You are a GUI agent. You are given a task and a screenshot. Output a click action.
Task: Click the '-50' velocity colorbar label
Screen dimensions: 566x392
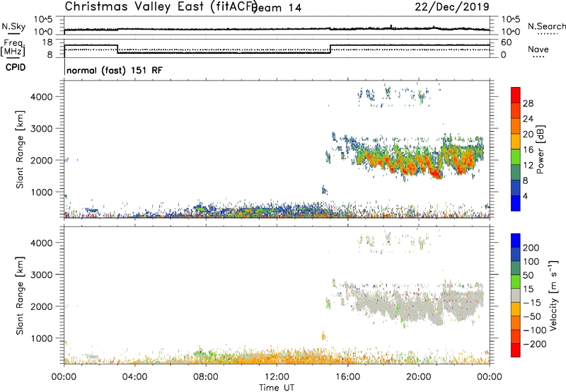click(x=532, y=317)
